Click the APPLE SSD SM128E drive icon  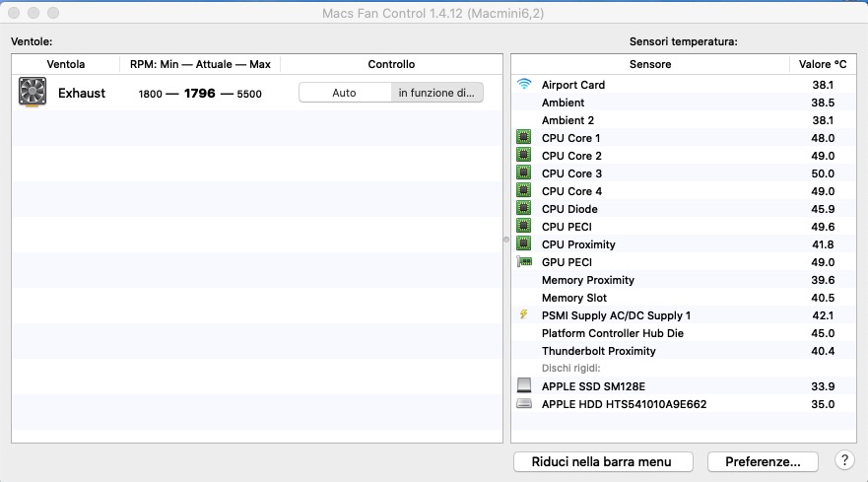[524, 385]
